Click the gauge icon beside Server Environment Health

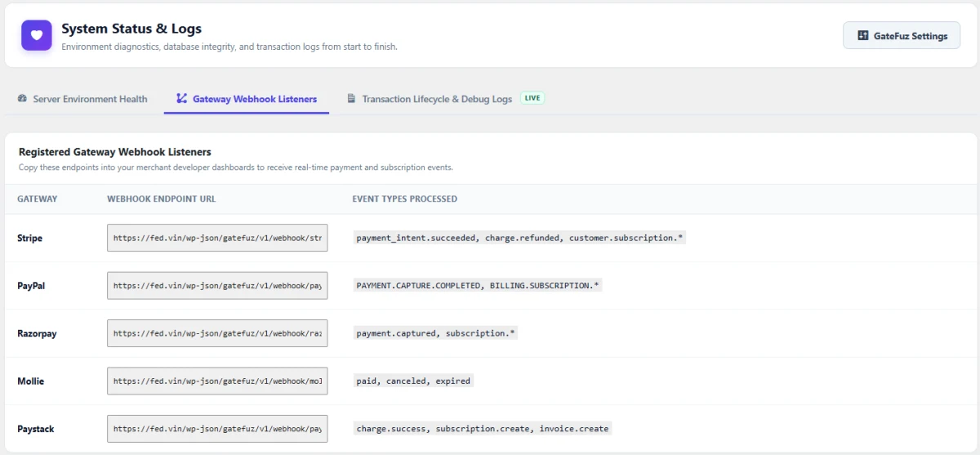click(x=22, y=99)
